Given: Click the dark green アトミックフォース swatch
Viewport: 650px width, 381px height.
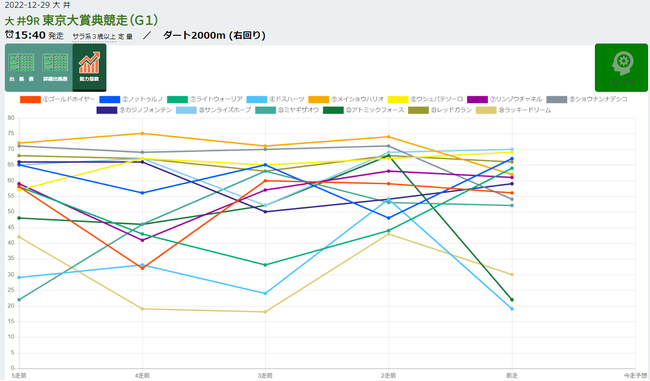Looking at the screenshot, I should point(333,110).
